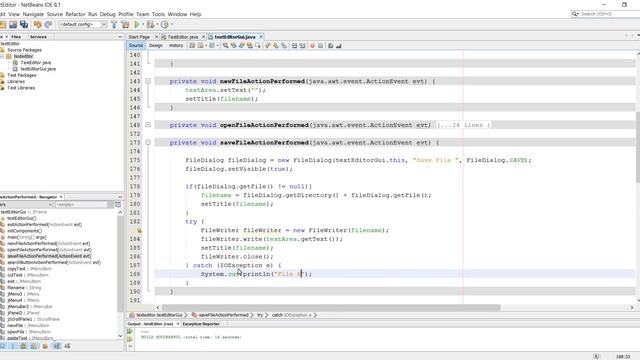Switch to Services panel tab

[x=38, y=37]
